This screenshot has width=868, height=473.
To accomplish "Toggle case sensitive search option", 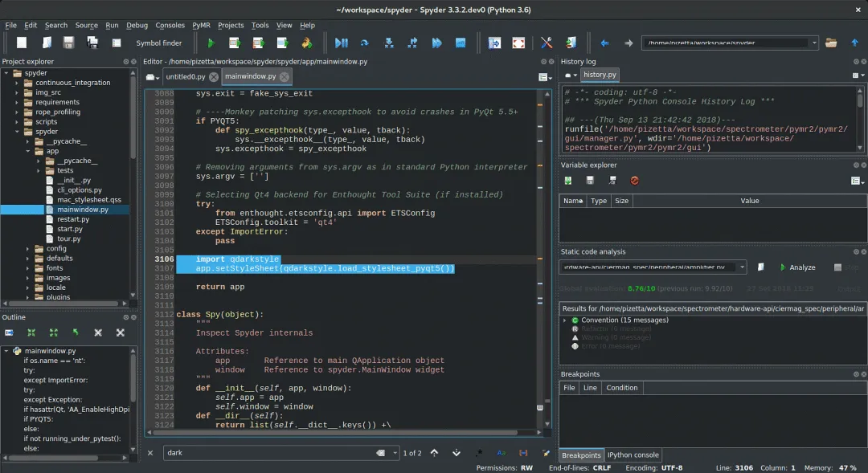I will click(x=501, y=453).
